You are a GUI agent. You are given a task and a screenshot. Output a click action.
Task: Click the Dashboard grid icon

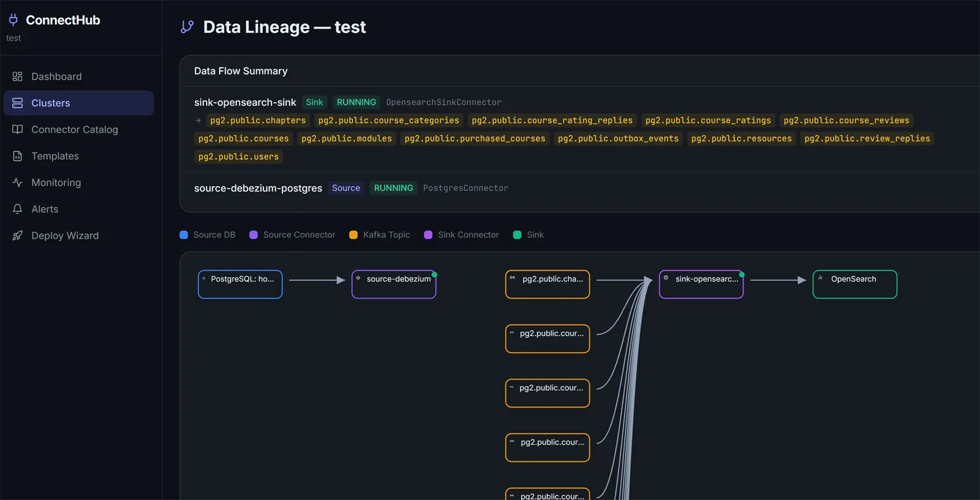17,76
